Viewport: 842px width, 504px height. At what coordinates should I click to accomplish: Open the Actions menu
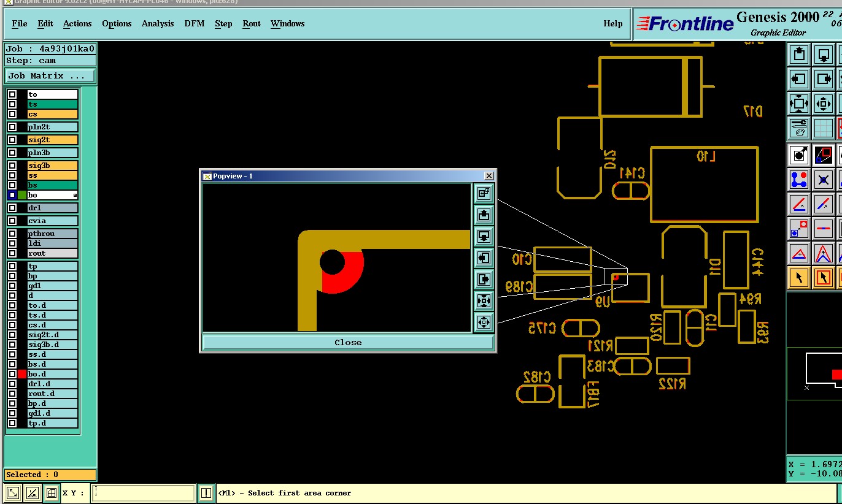[77, 24]
